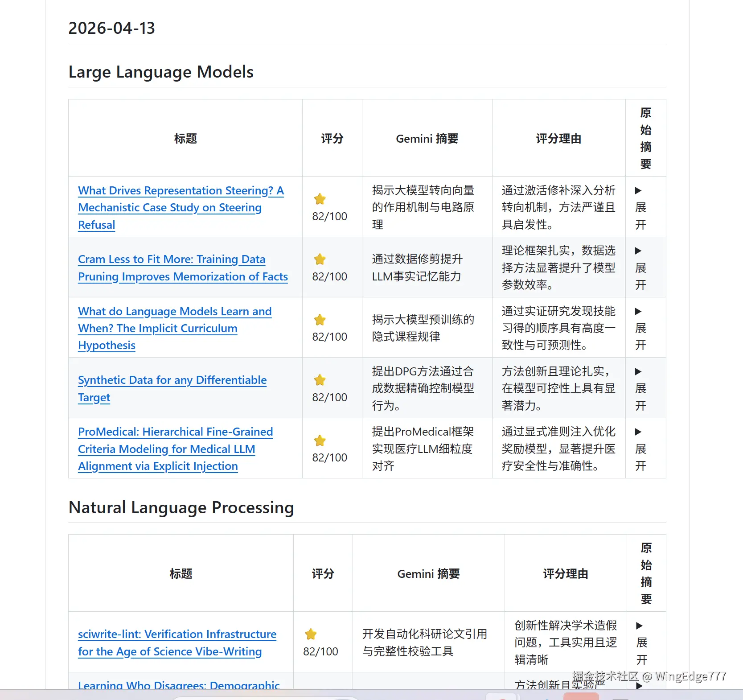Click '标题' header in Large Language Models table
The width and height of the screenshot is (743, 700).
click(x=185, y=139)
